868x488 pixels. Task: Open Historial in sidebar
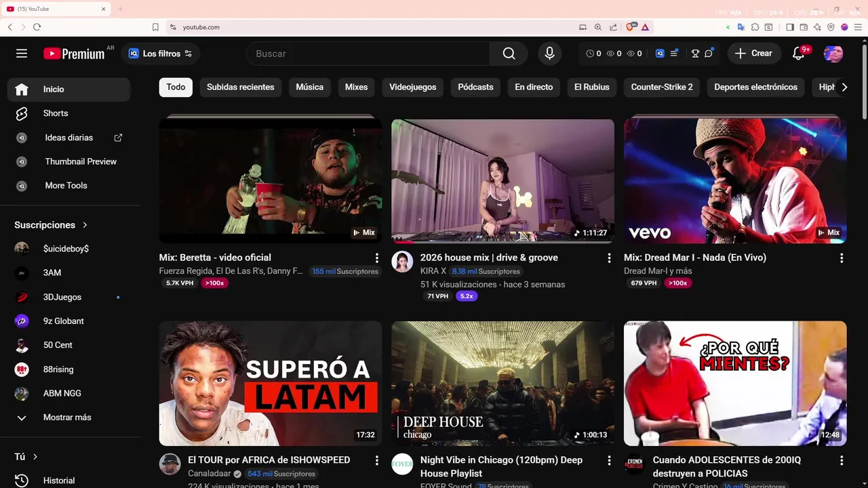coord(69,481)
